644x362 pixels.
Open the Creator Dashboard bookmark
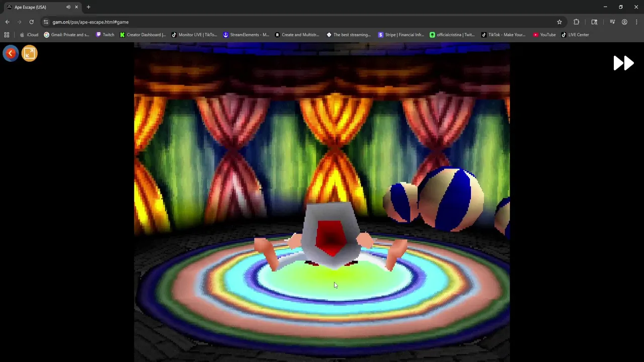pos(143,35)
